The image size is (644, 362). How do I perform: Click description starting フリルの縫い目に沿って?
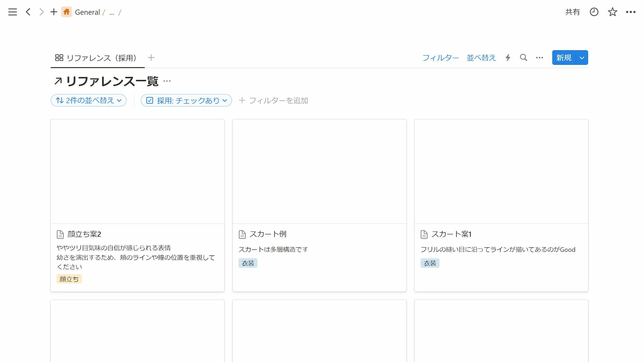[498, 249]
